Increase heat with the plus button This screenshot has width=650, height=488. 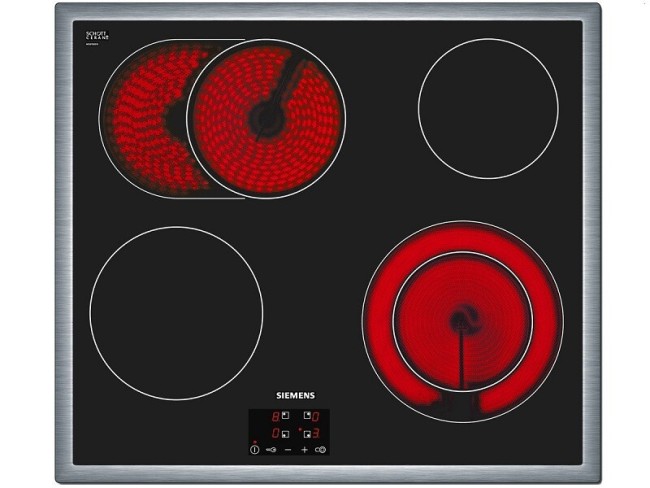click(305, 450)
